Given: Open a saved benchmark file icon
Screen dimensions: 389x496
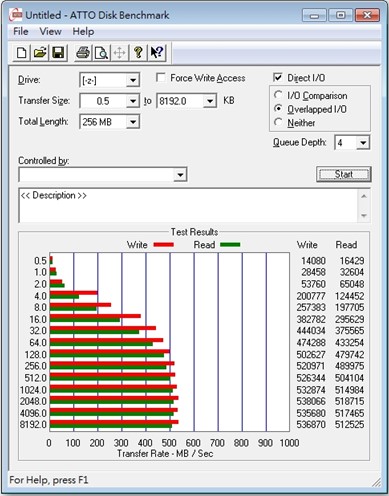Looking at the screenshot, I should [40, 53].
